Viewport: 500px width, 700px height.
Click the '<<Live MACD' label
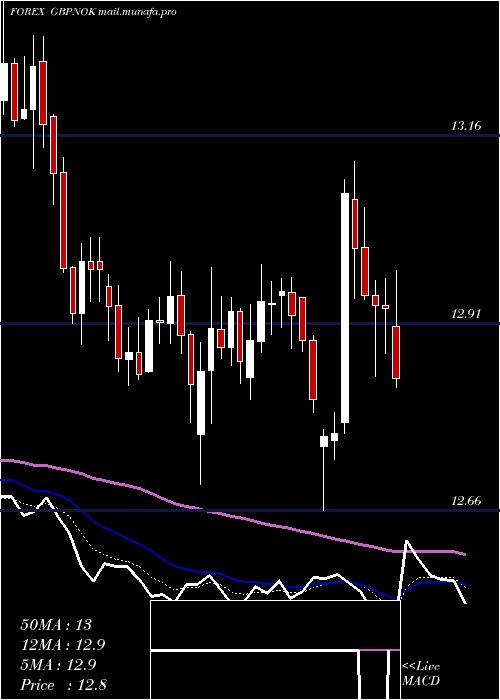[421, 674]
